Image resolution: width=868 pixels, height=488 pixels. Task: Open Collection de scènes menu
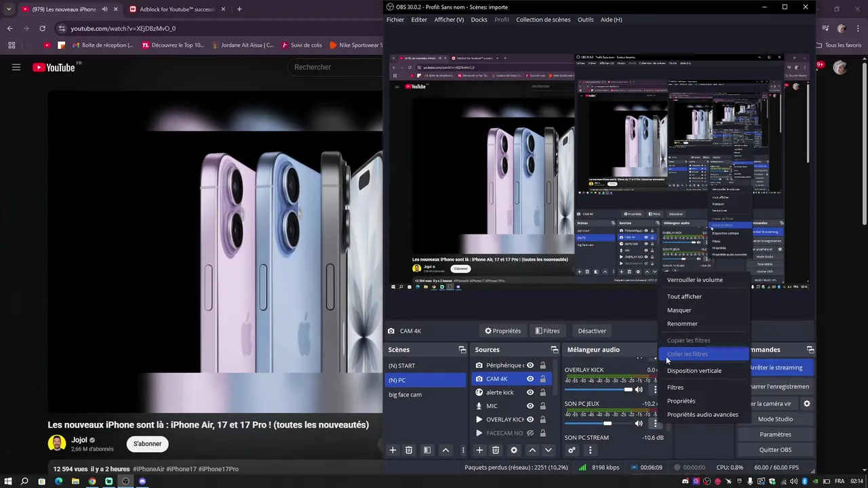coord(543,20)
